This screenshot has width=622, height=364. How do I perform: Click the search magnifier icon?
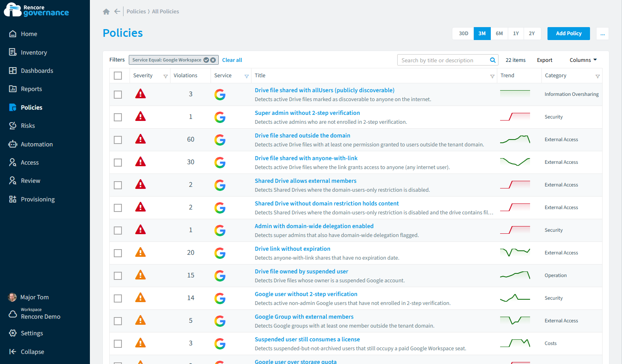point(493,60)
